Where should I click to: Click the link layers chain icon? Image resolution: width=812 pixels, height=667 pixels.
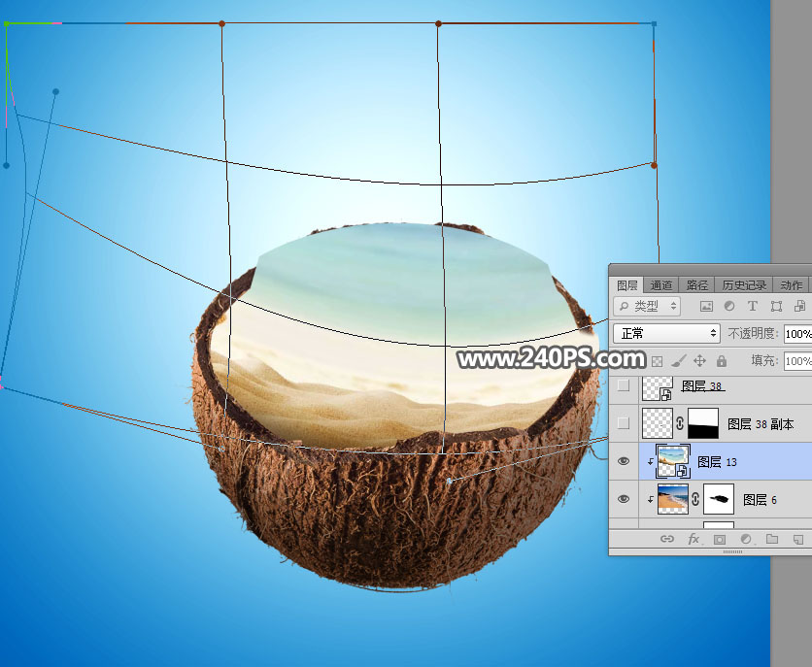coord(667,539)
